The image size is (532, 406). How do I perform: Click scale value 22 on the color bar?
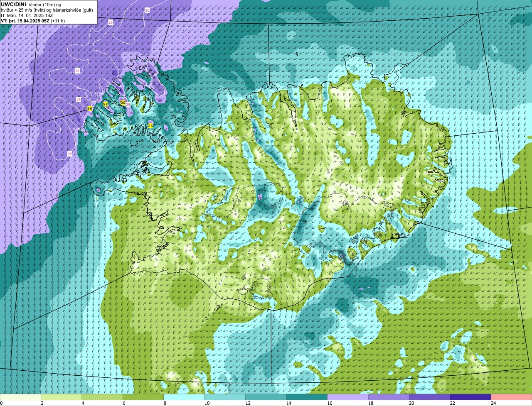pyautogui.click(x=452, y=403)
